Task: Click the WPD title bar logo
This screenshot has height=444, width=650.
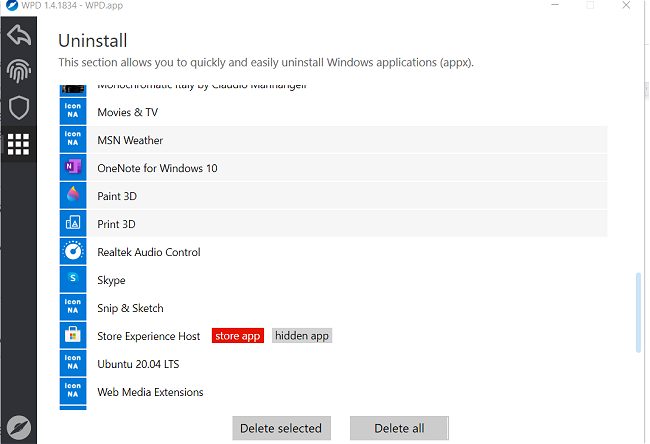Action: click(x=12, y=5)
